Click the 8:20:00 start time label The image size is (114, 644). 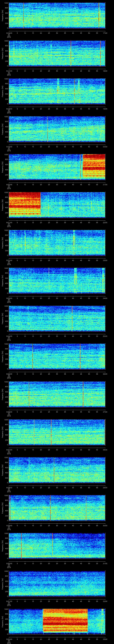click(9, 184)
